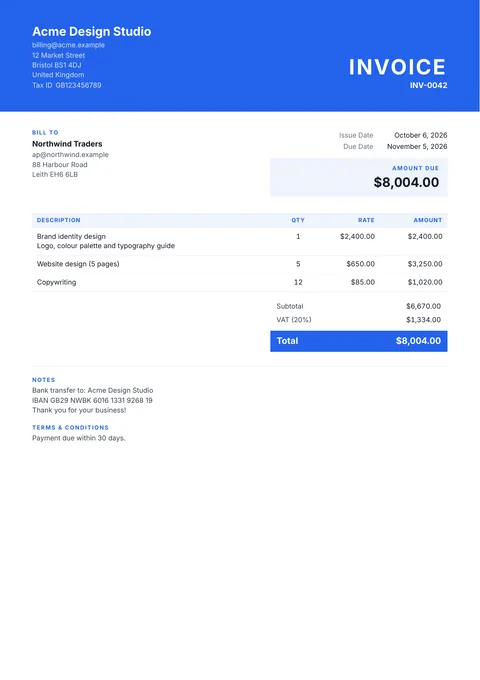The width and height of the screenshot is (480, 680).
Task: Click the TERMS & CONDITIONS heading
Action: pos(70,427)
